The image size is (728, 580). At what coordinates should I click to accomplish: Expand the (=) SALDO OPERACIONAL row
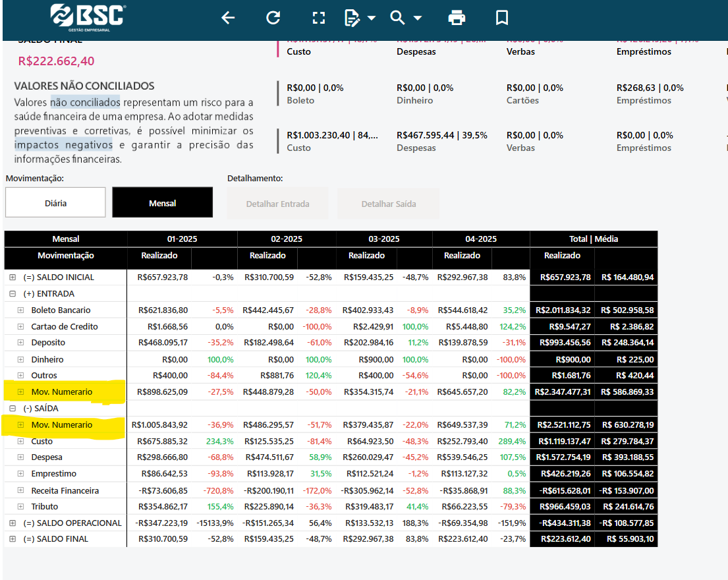13,523
